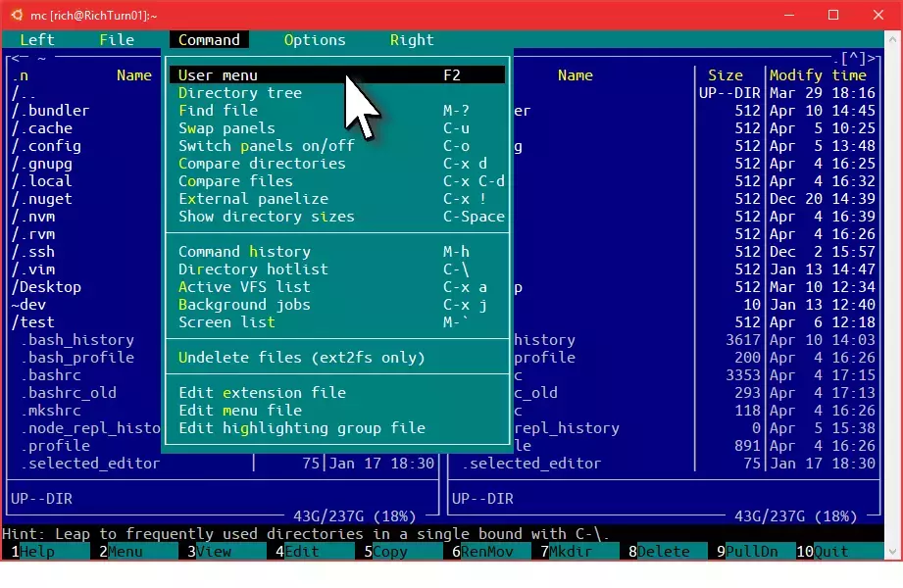Screen dimensions: 903x588
Task: Click the right panel [^] history button
Action: coord(853,58)
